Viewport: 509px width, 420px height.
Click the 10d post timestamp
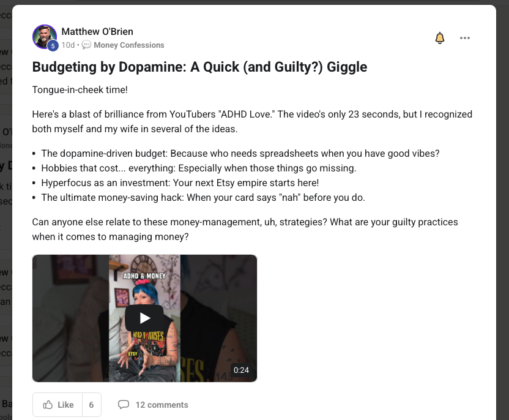68,45
